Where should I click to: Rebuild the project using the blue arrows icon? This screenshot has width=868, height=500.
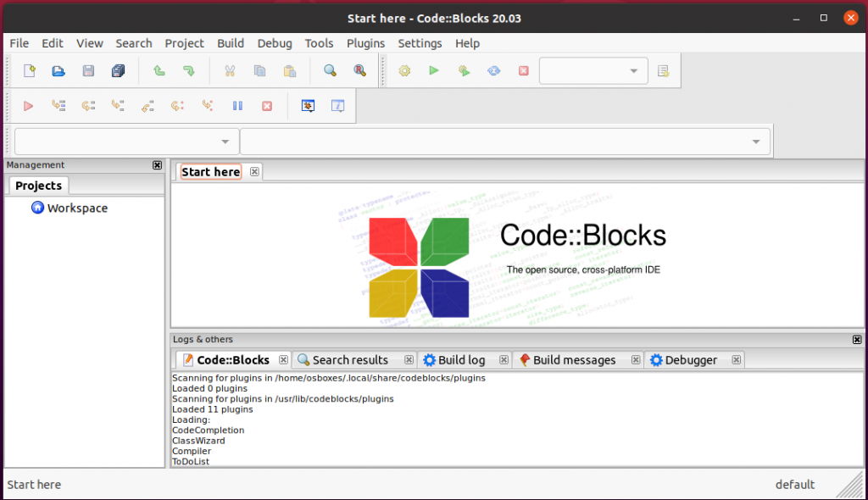click(494, 71)
